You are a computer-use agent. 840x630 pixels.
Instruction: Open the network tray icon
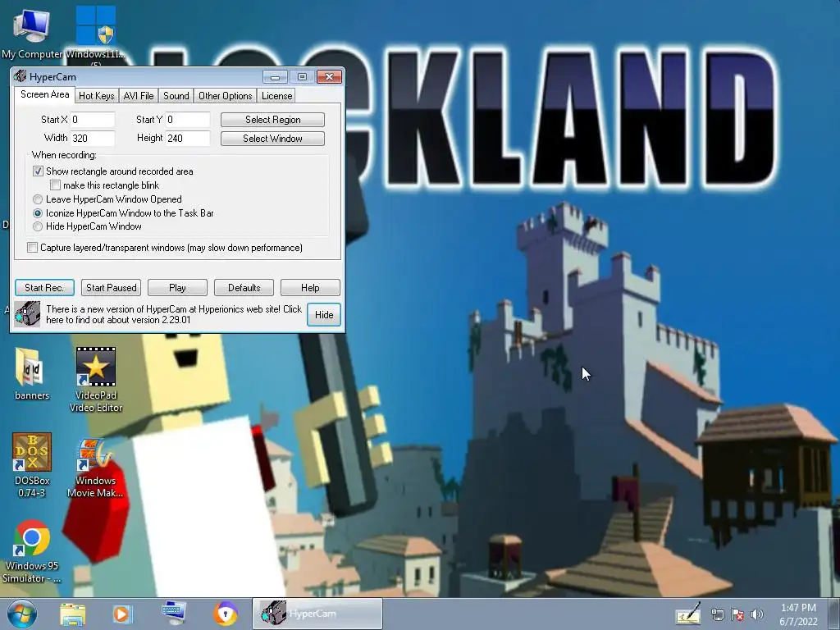tap(717, 615)
